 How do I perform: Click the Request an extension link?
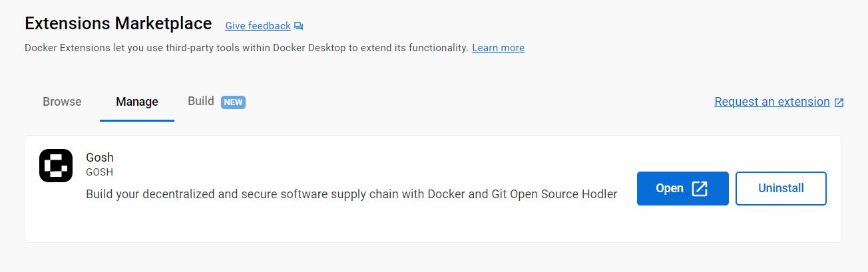[771, 102]
